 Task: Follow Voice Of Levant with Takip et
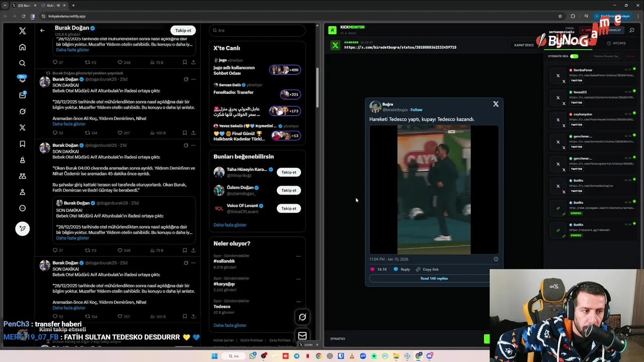pyautogui.click(x=289, y=209)
